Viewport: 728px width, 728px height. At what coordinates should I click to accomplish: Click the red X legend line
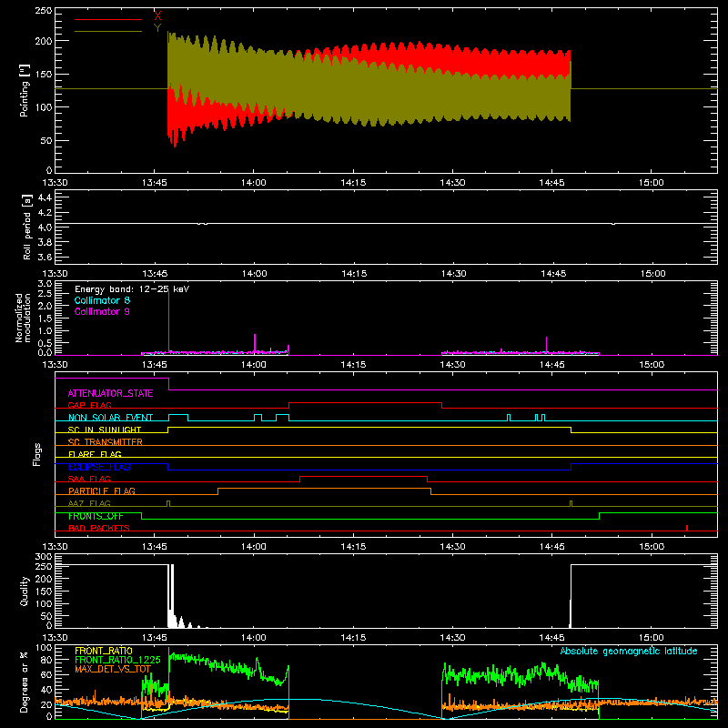(108, 19)
